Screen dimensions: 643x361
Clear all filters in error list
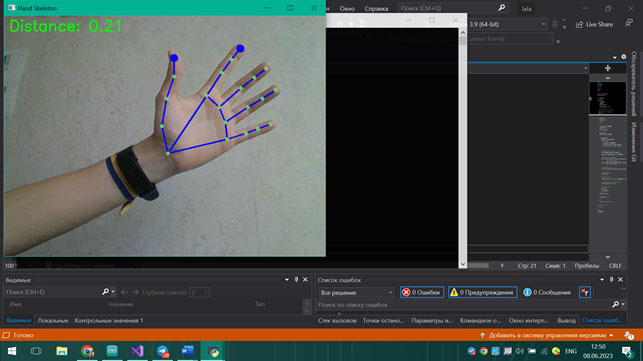click(x=585, y=292)
